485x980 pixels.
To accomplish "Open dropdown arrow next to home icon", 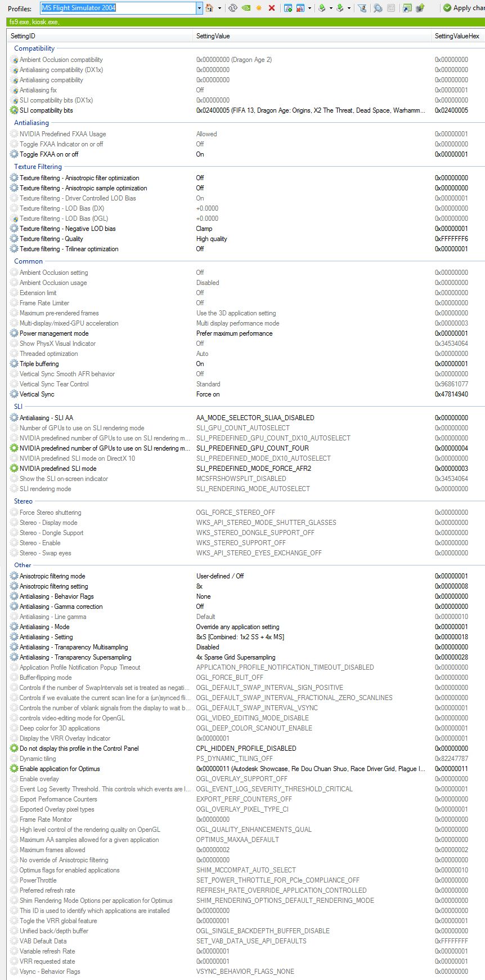I will click(219, 8).
